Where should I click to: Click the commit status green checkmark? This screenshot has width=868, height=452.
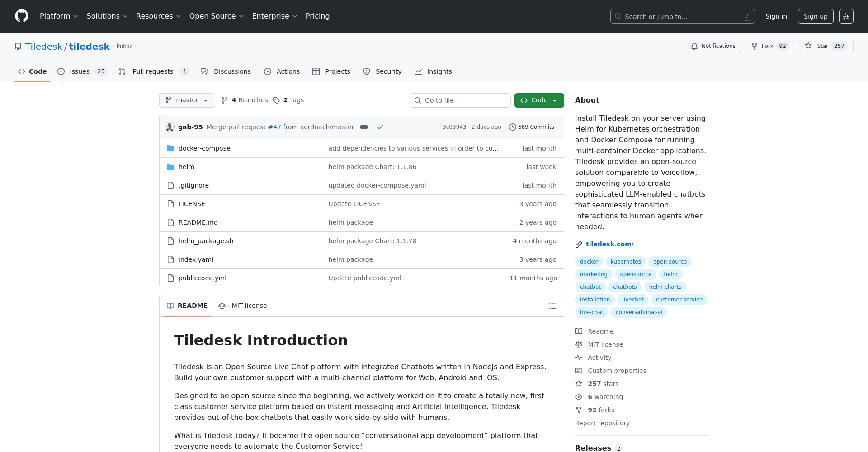pyautogui.click(x=380, y=127)
